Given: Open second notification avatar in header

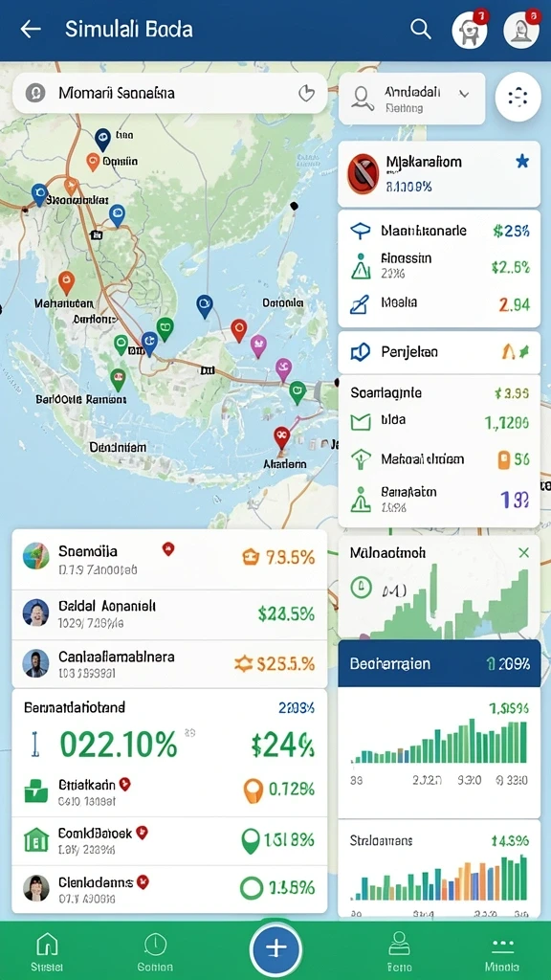Looking at the screenshot, I should click(521, 30).
